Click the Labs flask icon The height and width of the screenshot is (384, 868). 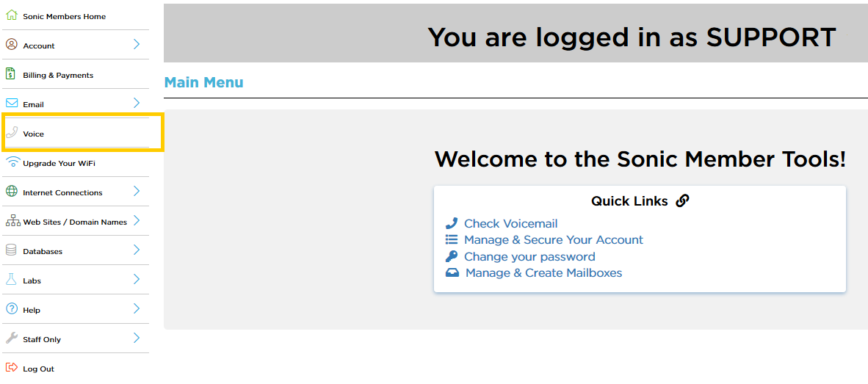11,280
